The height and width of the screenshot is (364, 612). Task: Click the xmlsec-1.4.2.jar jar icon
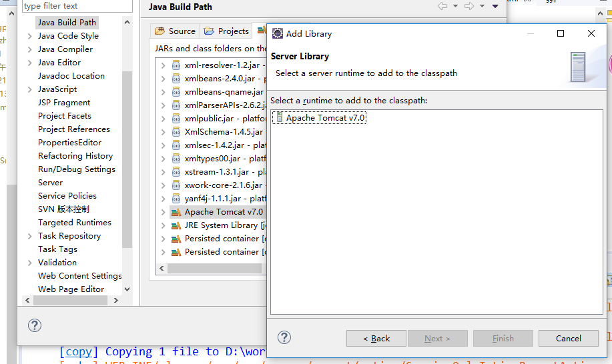click(176, 145)
